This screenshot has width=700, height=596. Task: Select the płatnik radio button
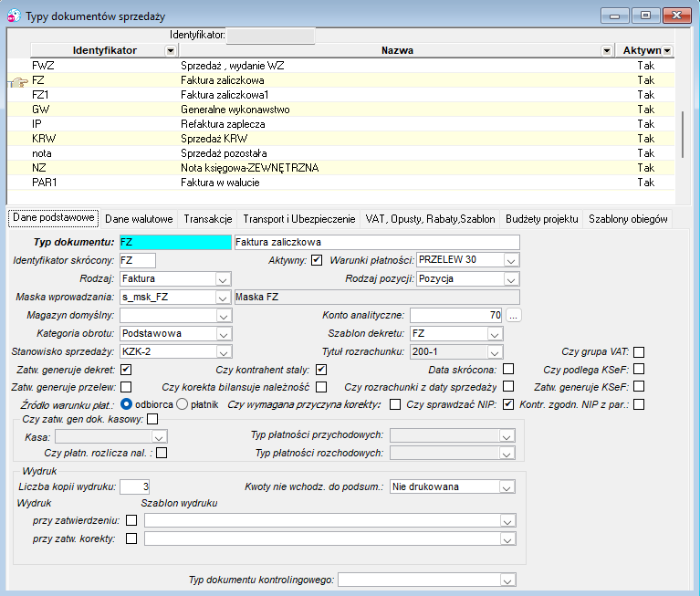coord(182,404)
